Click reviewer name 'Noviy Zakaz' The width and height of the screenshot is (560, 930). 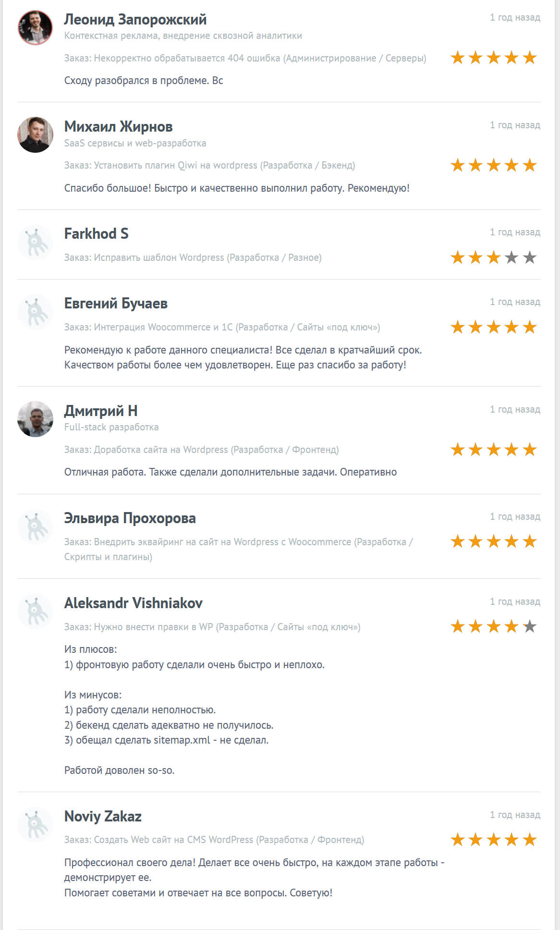pyautogui.click(x=103, y=812)
